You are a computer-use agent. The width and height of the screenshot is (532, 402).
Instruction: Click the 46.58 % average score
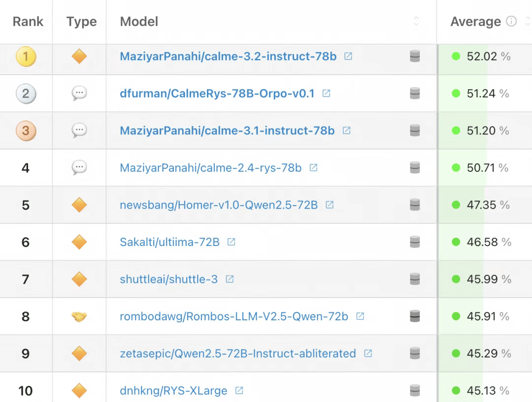click(489, 242)
